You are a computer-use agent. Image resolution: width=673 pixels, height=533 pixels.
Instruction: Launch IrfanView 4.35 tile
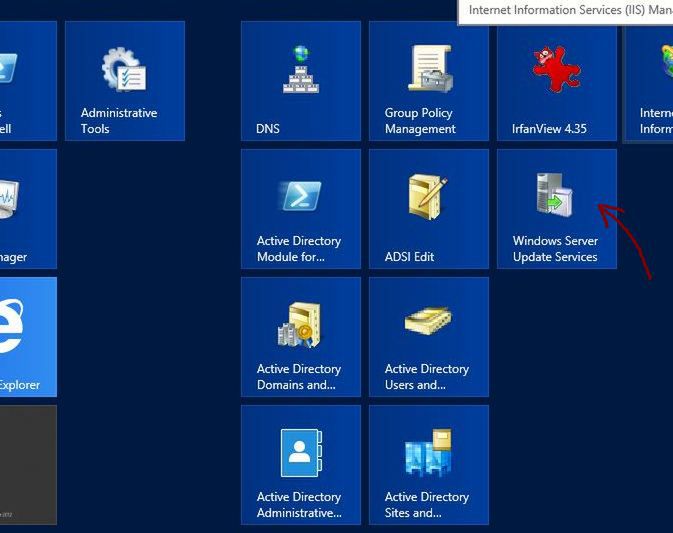[x=557, y=84]
